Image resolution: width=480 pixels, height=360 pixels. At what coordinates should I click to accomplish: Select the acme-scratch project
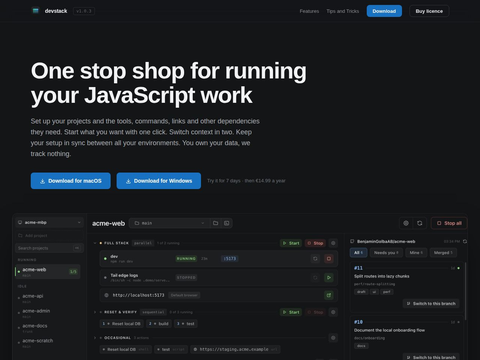[48, 343]
